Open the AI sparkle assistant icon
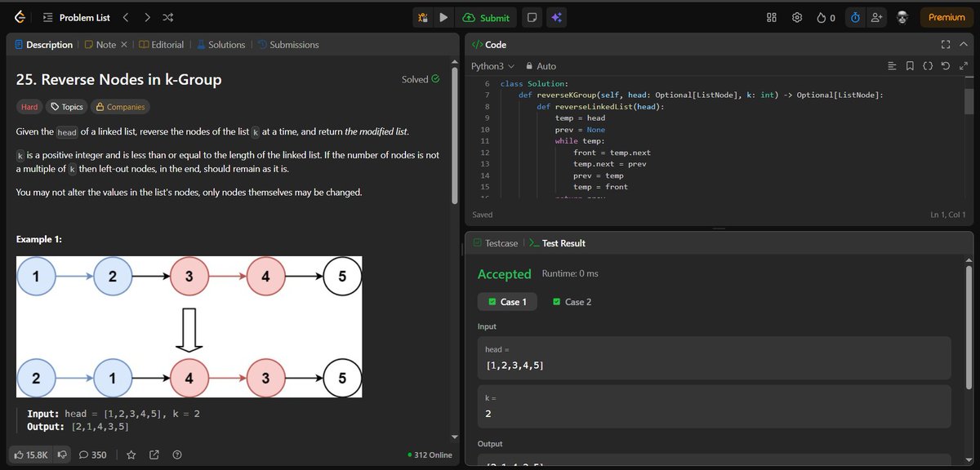Viewport: 980px width, 470px height. pyautogui.click(x=556, y=17)
